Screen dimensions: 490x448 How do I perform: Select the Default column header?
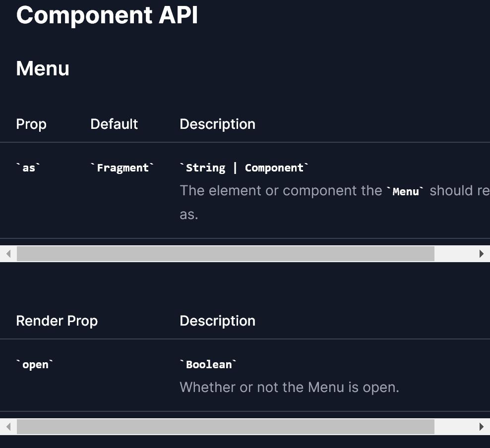tap(114, 124)
